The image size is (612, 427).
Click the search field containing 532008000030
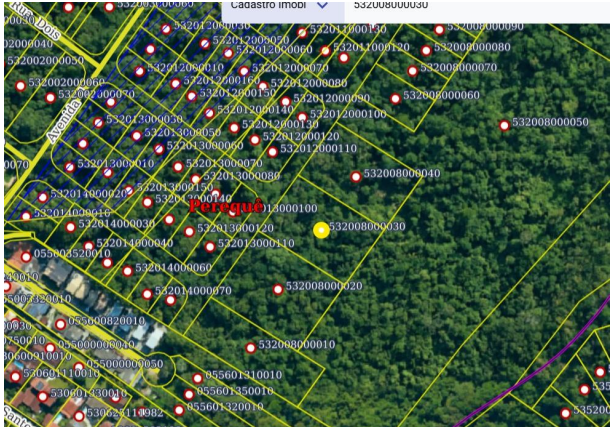477,8
